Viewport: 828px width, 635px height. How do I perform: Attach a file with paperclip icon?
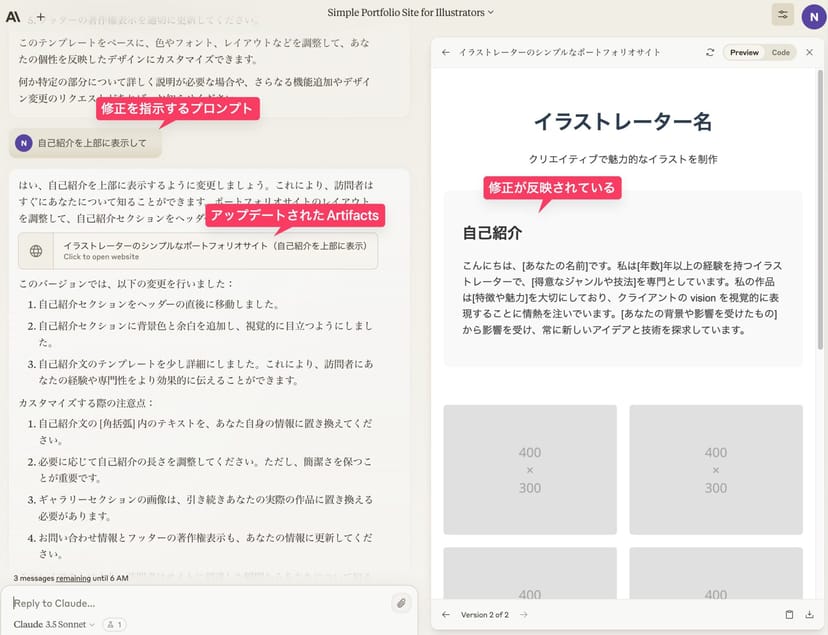click(x=400, y=603)
